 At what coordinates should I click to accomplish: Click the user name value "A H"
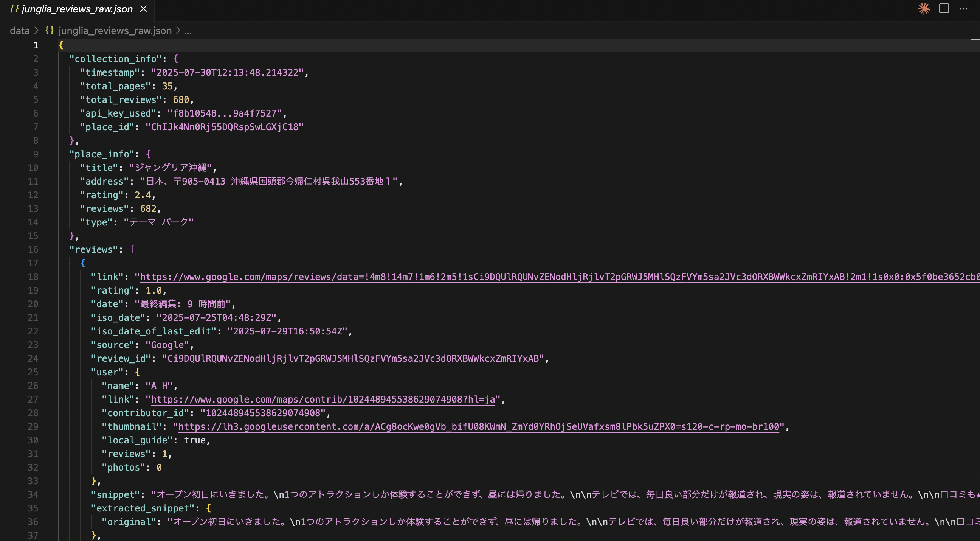(x=160, y=386)
